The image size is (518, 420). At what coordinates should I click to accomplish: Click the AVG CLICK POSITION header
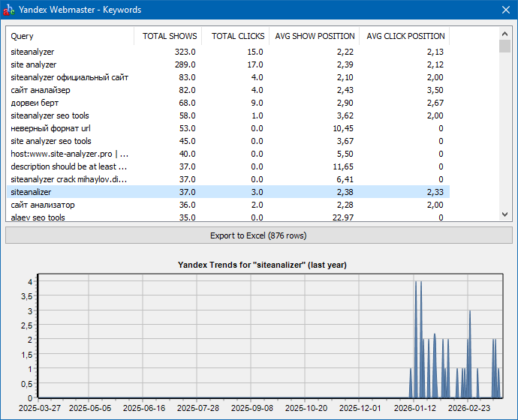(x=405, y=36)
